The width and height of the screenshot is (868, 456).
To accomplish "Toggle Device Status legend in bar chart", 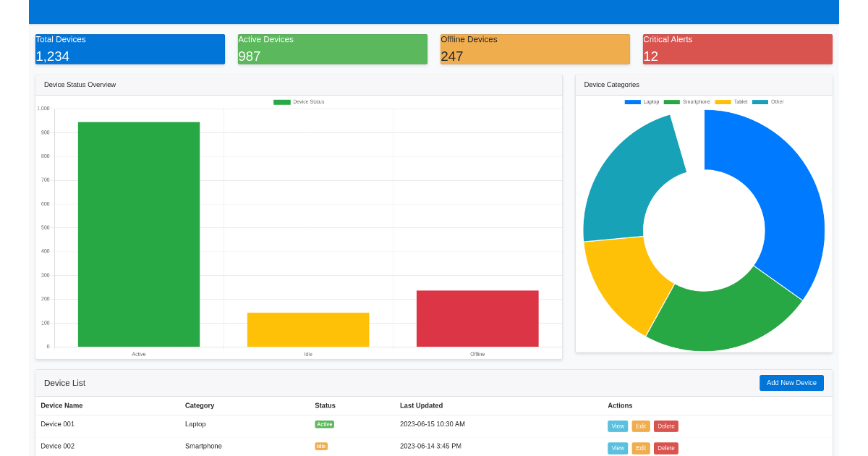I will coord(299,102).
